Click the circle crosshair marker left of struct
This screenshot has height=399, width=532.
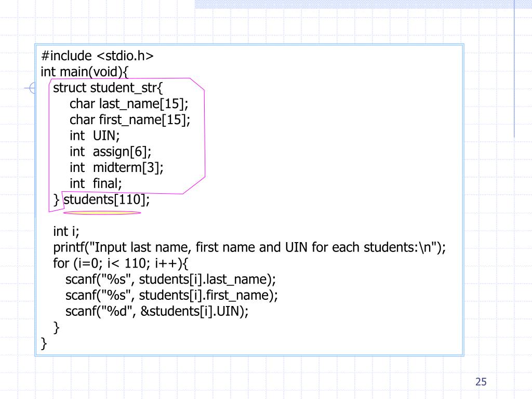pos(32,89)
